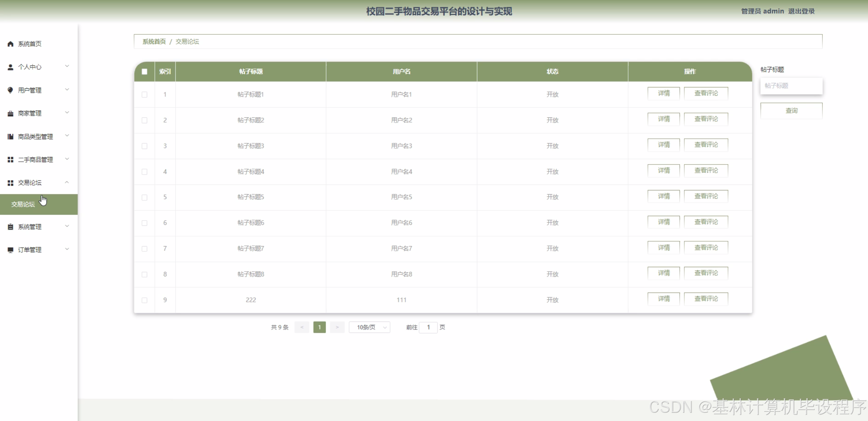Click the grid icon for 二手商品管理
The height and width of the screenshot is (421, 868).
pos(10,160)
